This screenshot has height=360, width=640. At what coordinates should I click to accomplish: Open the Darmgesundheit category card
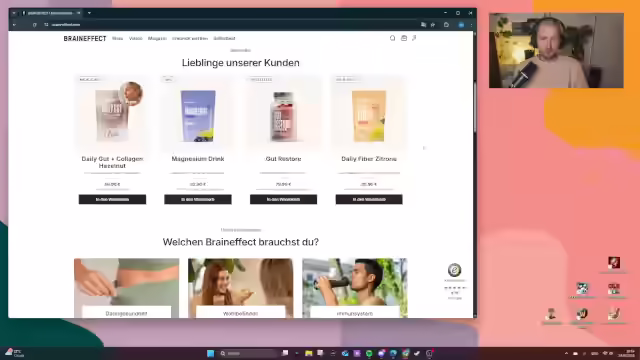click(127, 288)
